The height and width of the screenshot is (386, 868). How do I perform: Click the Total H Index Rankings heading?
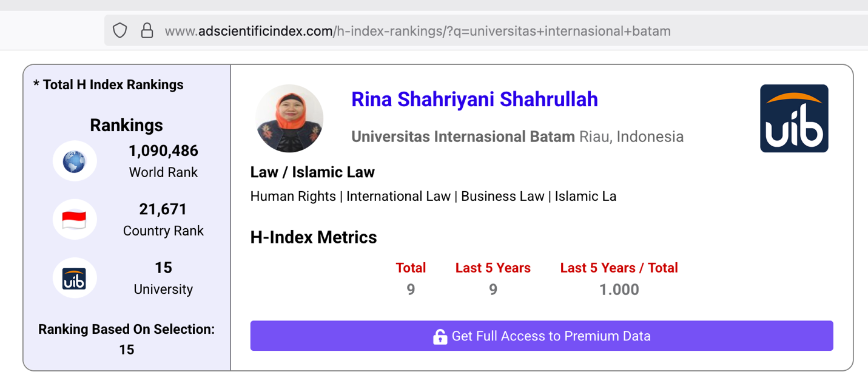109,84
